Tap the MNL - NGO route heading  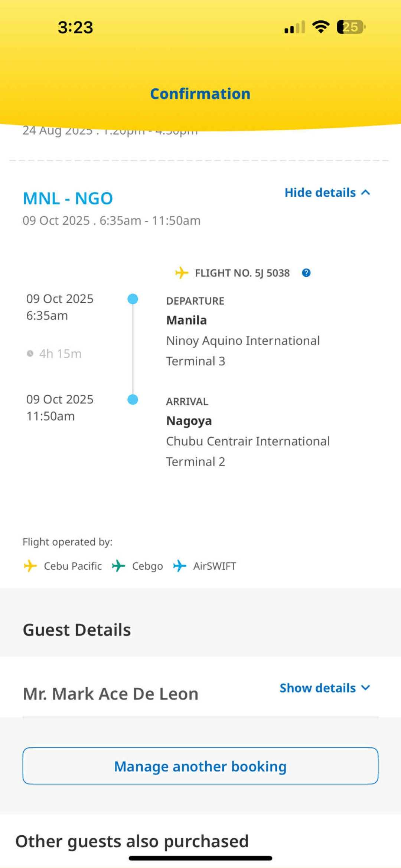click(68, 198)
